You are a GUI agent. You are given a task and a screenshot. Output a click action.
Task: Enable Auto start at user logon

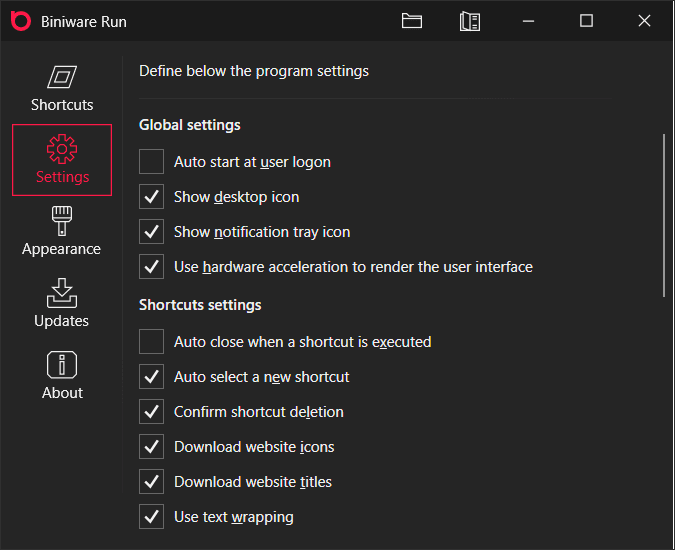[152, 162]
